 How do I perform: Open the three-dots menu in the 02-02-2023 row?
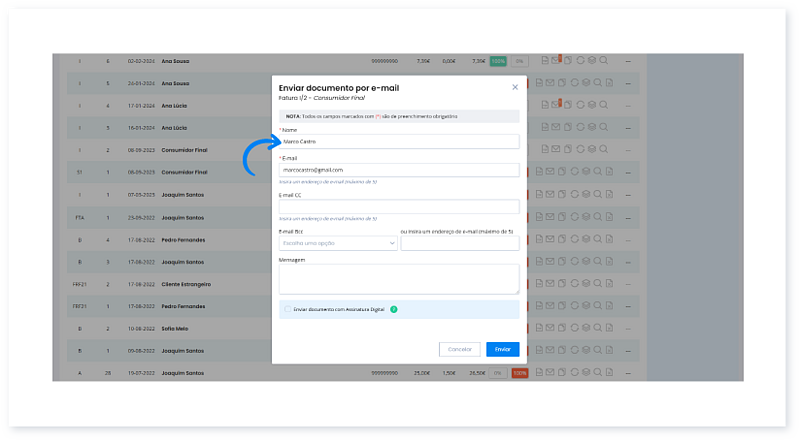click(628, 61)
